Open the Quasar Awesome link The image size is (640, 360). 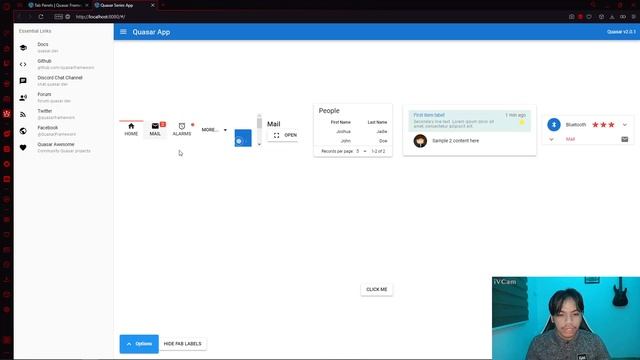click(x=63, y=147)
